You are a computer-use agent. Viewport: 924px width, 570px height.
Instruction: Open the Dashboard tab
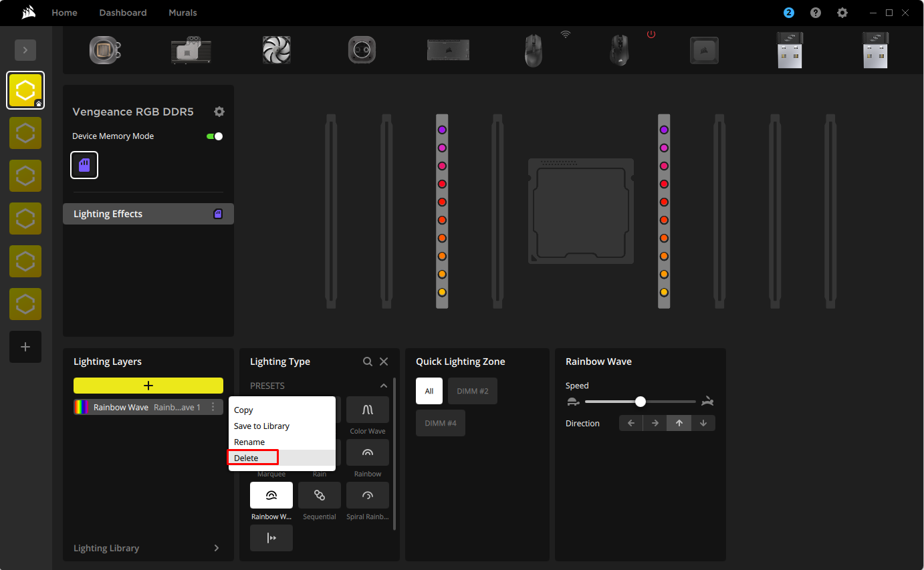(123, 13)
